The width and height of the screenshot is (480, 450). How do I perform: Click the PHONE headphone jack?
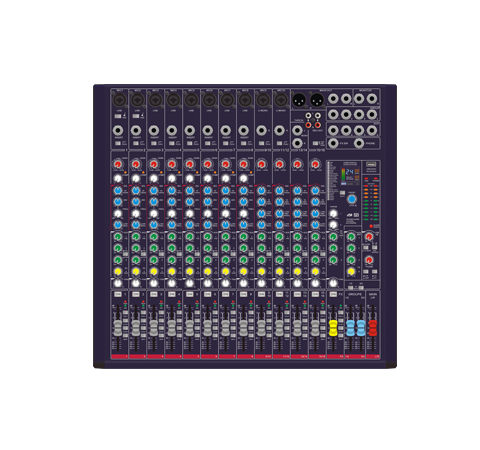point(359,143)
